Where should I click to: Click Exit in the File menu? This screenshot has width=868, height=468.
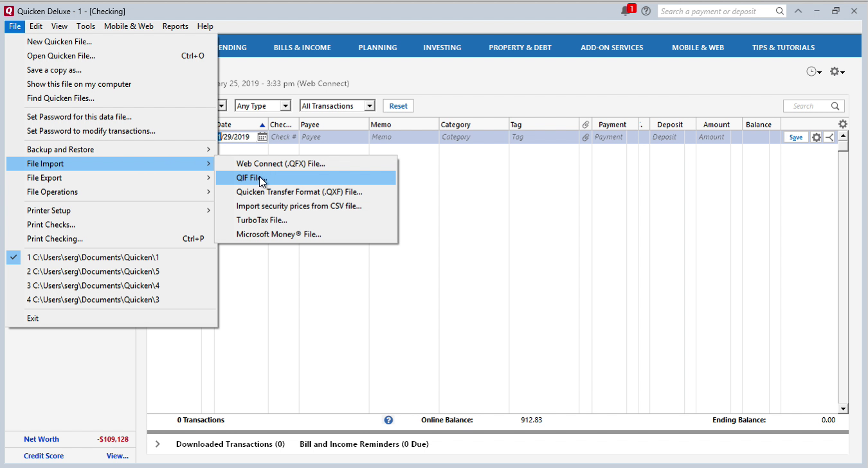[x=112, y=318]
